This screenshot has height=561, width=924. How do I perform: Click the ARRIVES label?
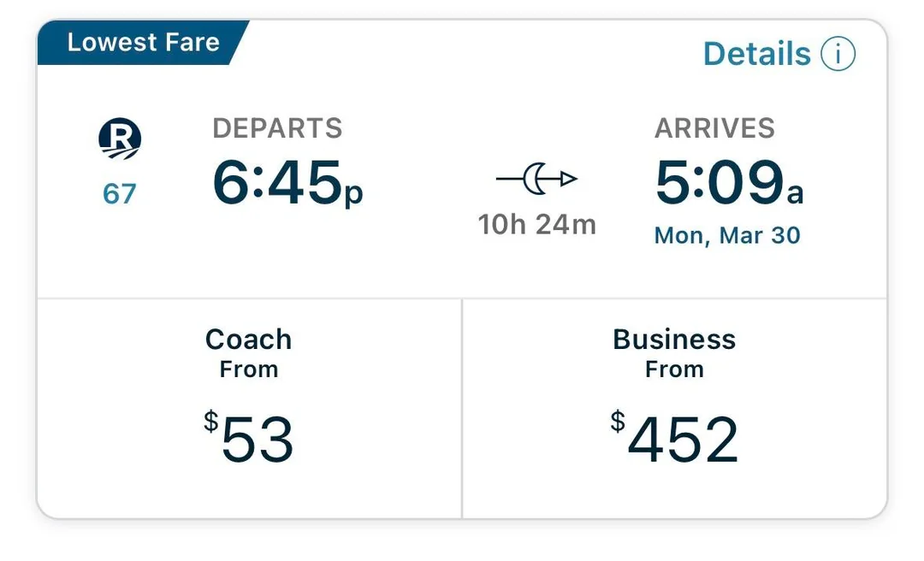point(714,128)
